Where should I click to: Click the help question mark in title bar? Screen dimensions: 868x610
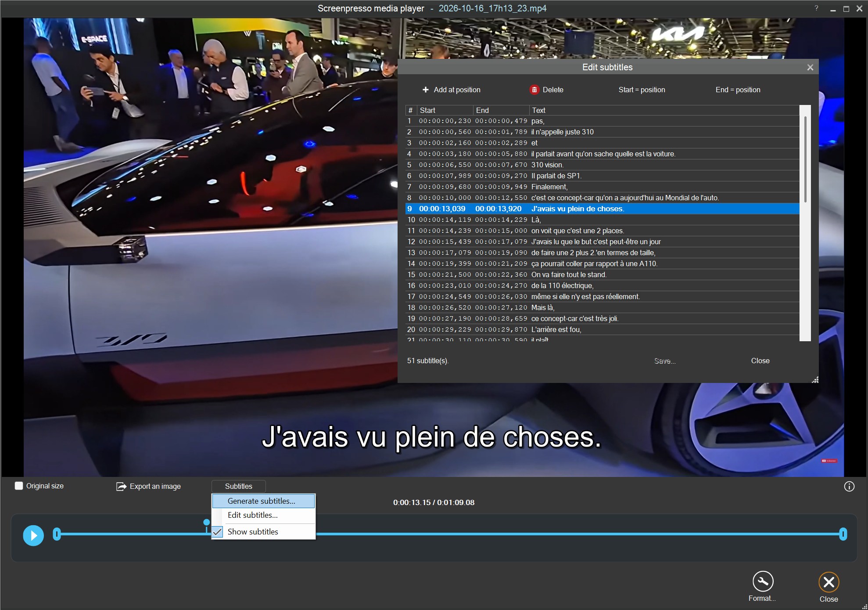(816, 8)
